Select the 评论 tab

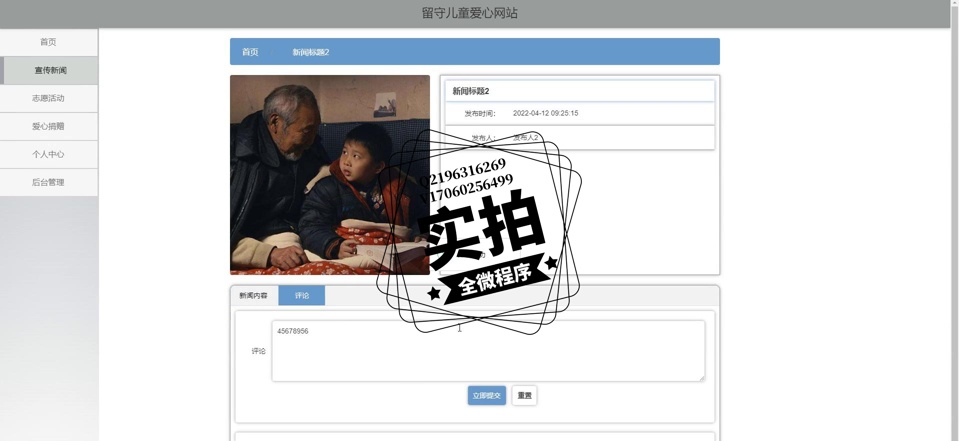coord(302,296)
